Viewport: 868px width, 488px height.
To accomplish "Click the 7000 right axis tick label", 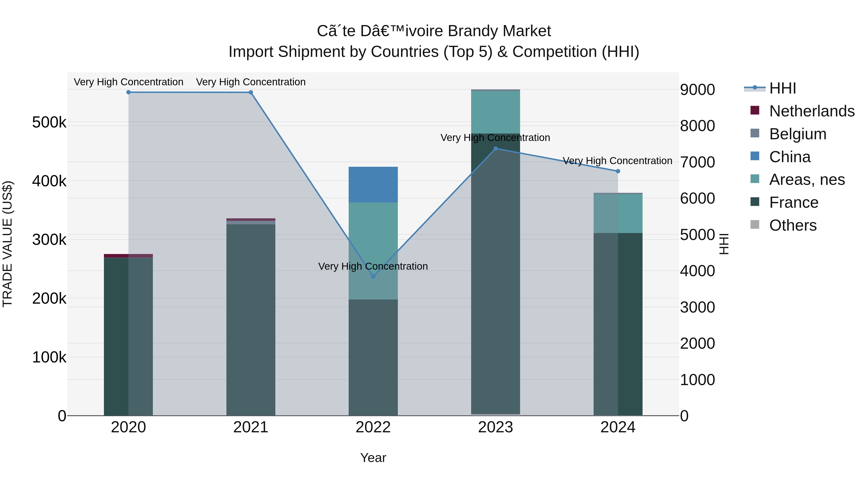I will [697, 162].
